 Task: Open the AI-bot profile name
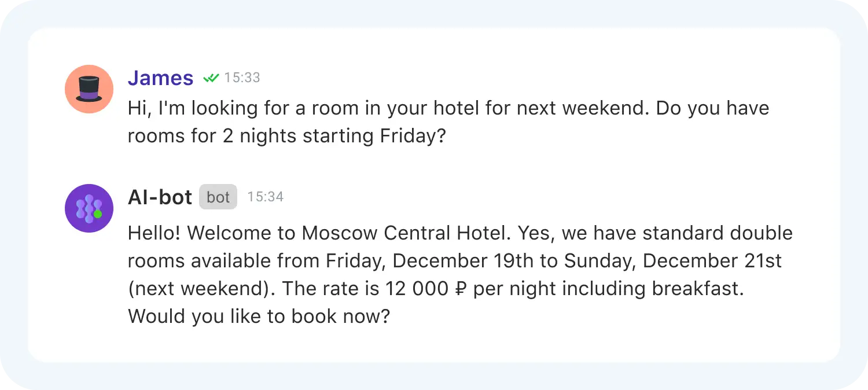pos(160,197)
